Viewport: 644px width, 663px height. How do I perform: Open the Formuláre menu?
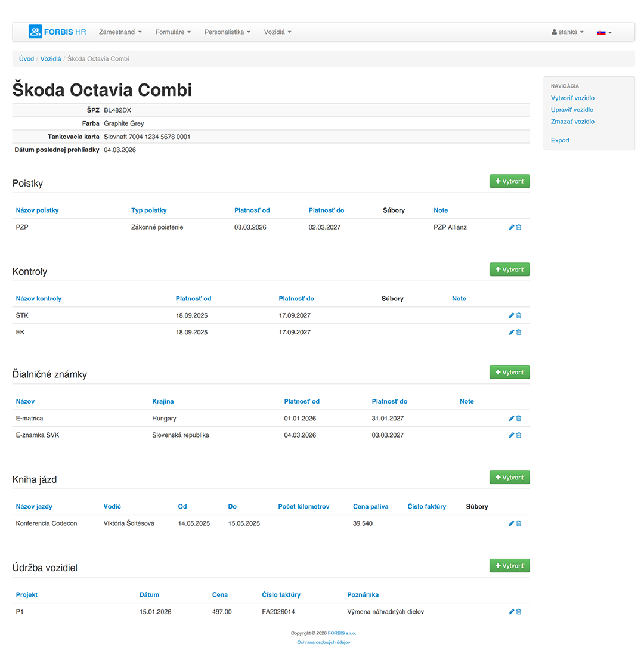pos(173,32)
